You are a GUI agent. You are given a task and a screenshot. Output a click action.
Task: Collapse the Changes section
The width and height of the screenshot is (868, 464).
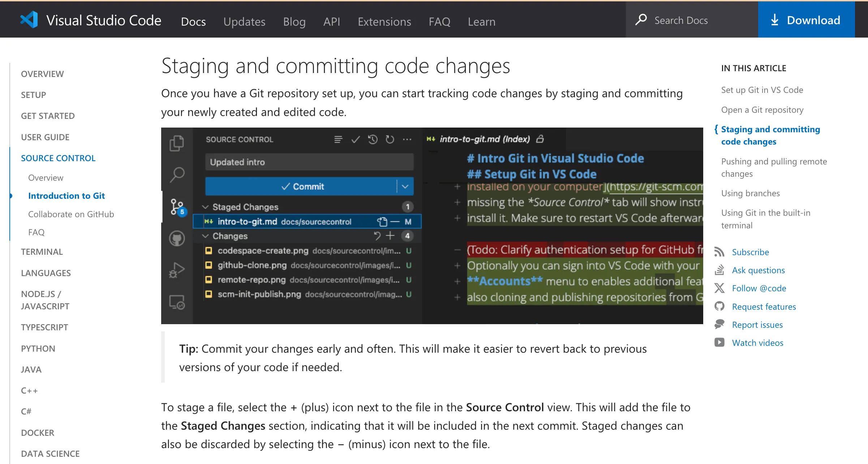[206, 236]
